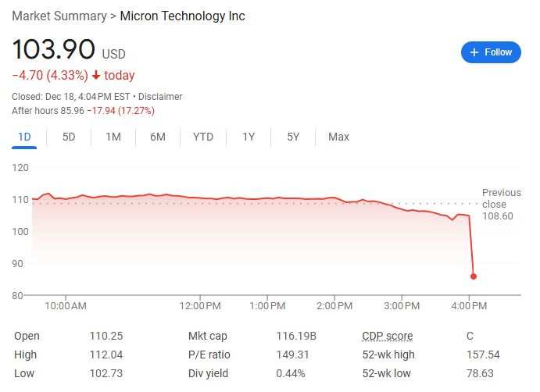Viewport: 540px width, 392px height.
Task: Click the Previous close 108.60 label
Action: 500,205
